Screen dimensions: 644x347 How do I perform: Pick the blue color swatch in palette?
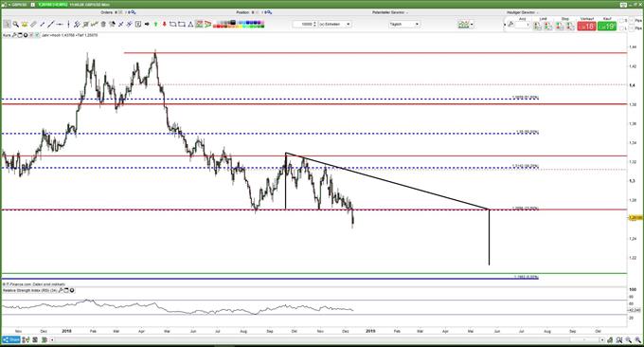point(251,22)
